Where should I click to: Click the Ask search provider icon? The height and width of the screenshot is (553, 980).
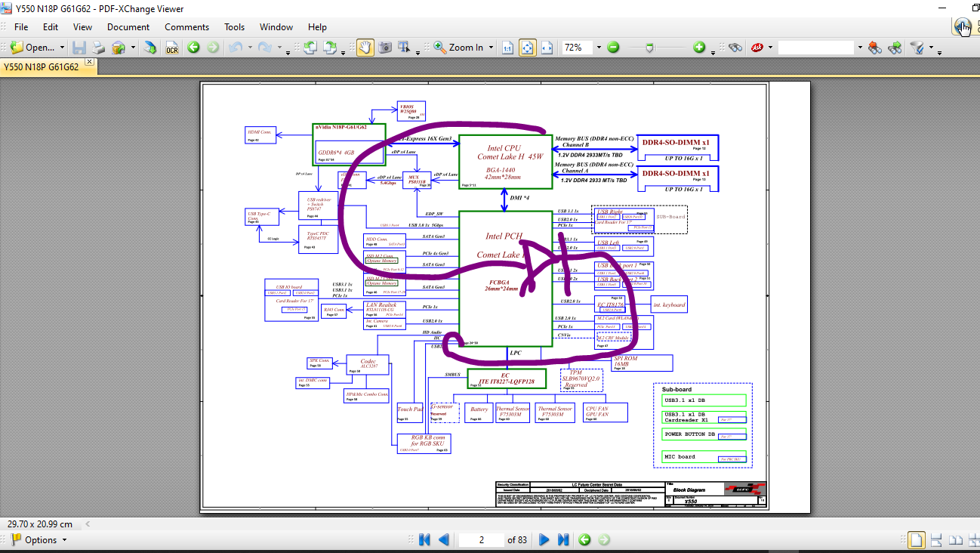coord(757,48)
